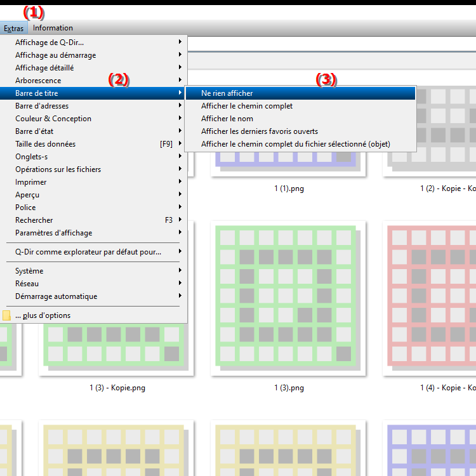Open Arborescence submenu
This screenshot has height=476, width=476.
93,81
